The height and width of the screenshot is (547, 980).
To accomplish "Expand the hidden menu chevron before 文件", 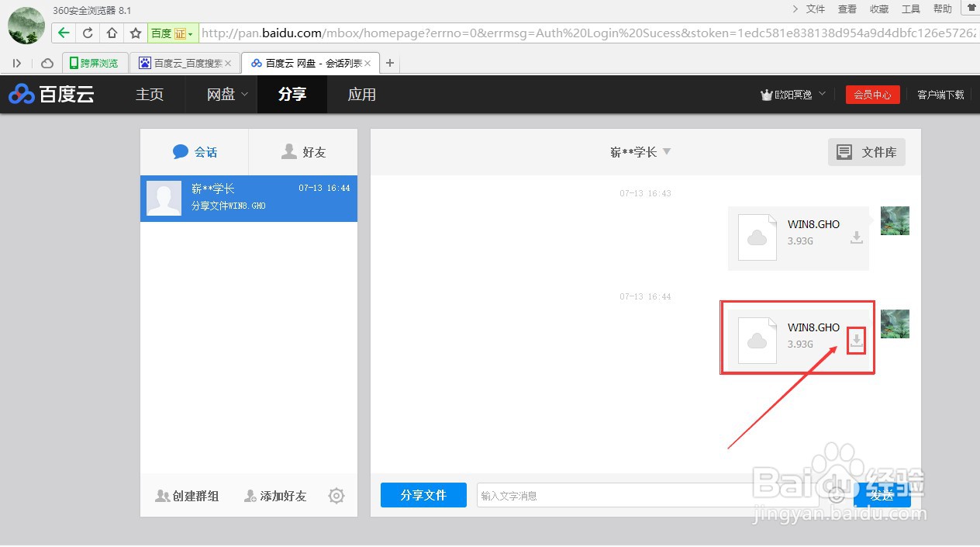I will tap(795, 9).
